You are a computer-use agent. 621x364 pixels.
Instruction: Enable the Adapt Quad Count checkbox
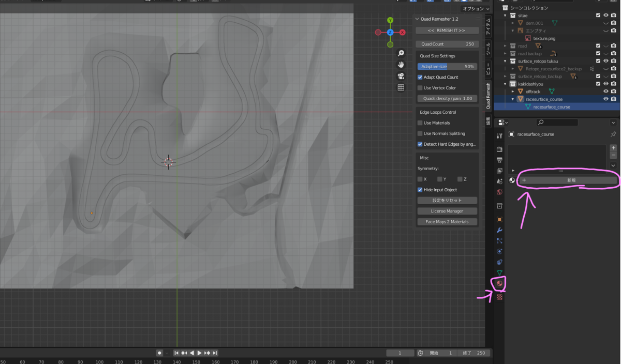click(420, 77)
